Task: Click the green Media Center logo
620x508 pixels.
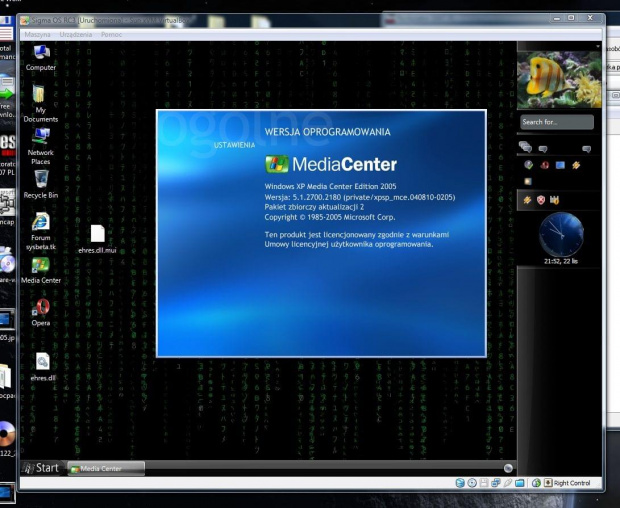Action: click(x=277, y=164)
